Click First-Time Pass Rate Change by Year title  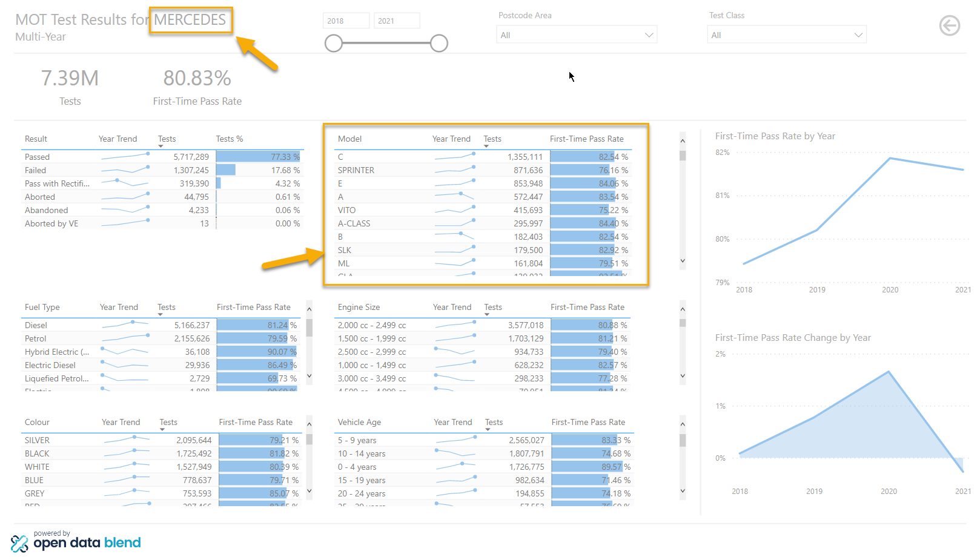[793, 338]
